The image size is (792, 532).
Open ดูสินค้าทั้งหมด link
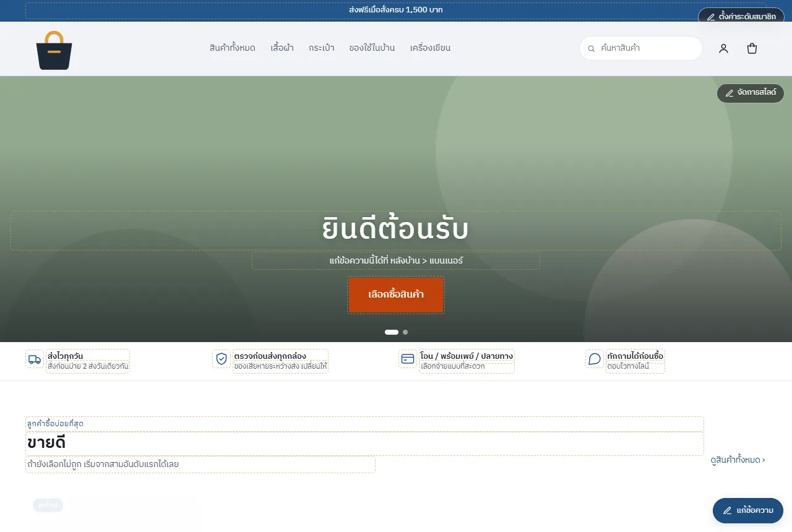pos(738,460)
